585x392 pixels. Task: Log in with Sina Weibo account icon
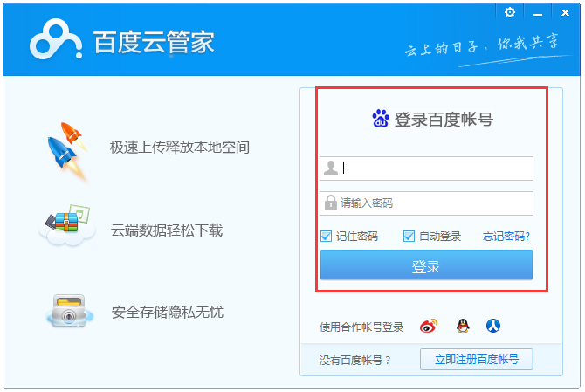pos(429,327)
